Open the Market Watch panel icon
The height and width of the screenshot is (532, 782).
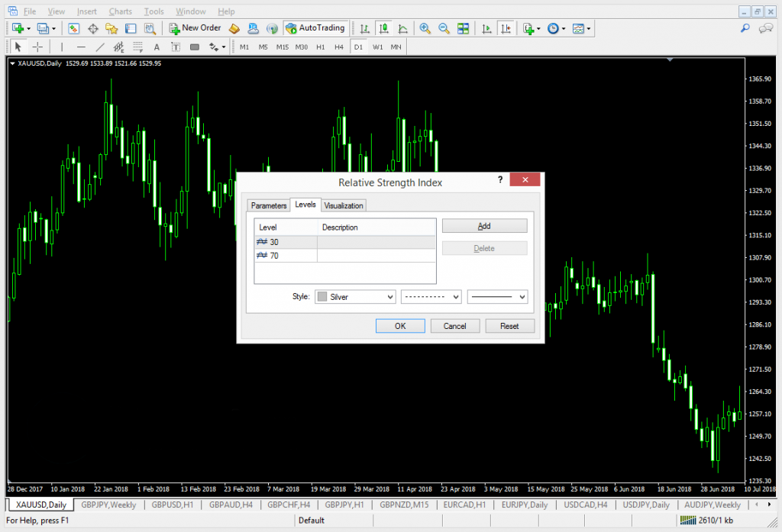pos(74,28)
